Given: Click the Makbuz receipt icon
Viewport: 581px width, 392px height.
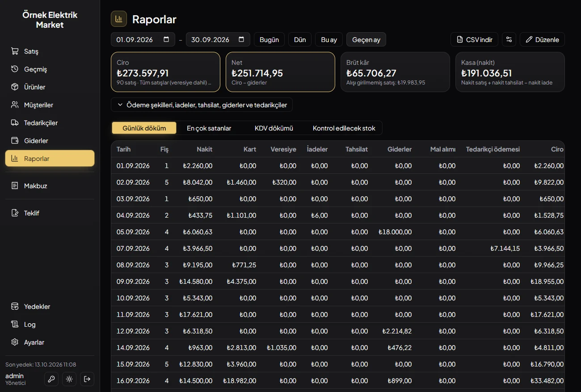Looking at the screenshot, I should [15, 185].
